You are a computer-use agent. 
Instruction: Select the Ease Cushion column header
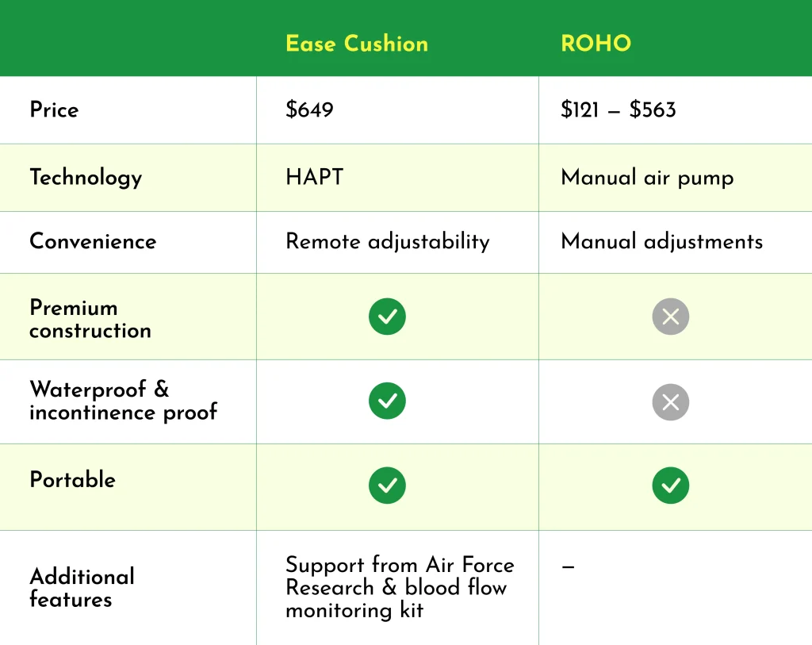pyautogui.click(x=357, y=44)
